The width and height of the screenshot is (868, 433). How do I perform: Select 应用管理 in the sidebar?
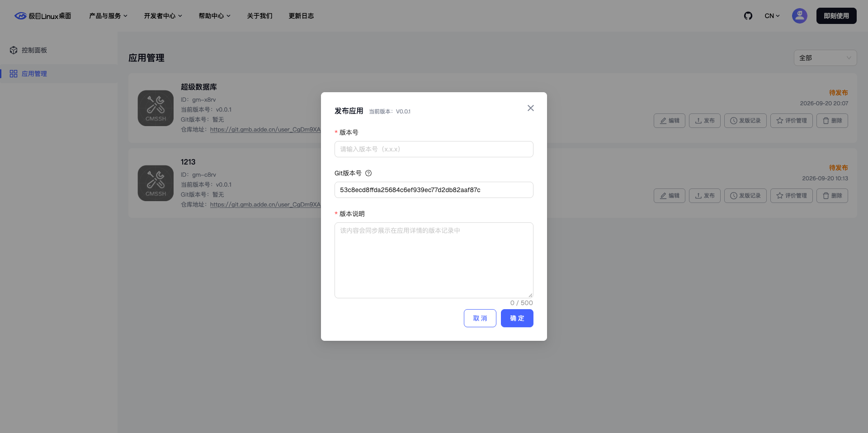[59, 74]
